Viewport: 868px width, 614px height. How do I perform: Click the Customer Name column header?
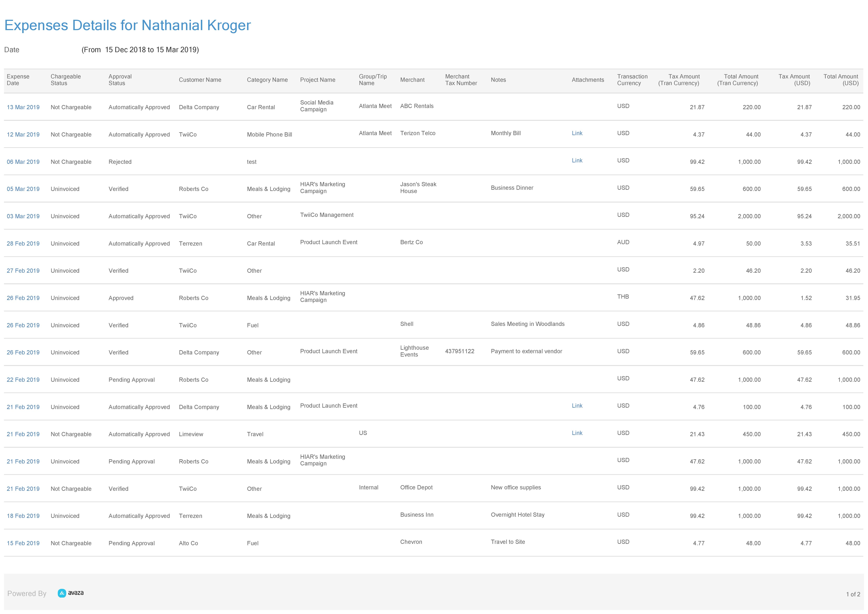(200, 80)
